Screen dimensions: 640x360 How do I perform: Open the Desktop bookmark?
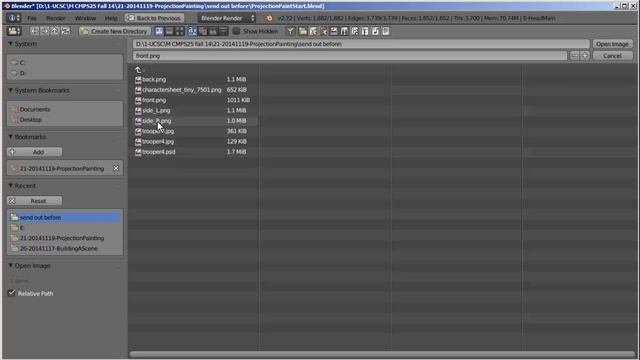[x=64, y=120]
